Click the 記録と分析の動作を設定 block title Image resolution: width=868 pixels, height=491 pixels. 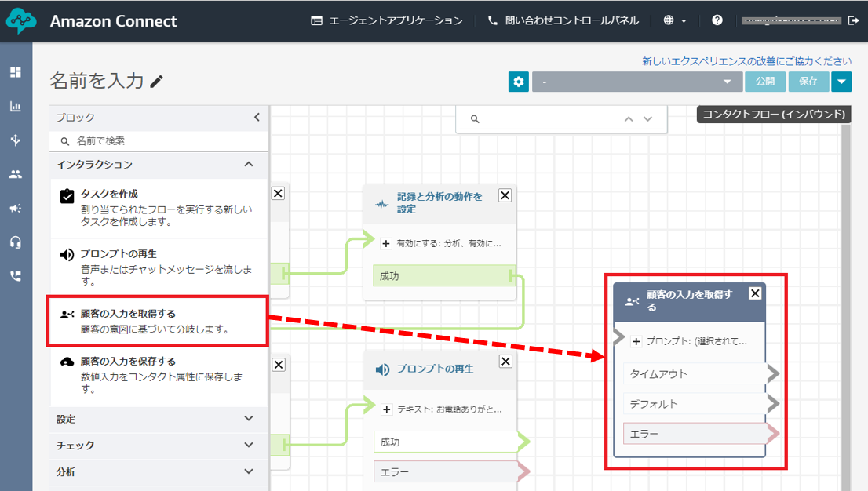[439, 202]
